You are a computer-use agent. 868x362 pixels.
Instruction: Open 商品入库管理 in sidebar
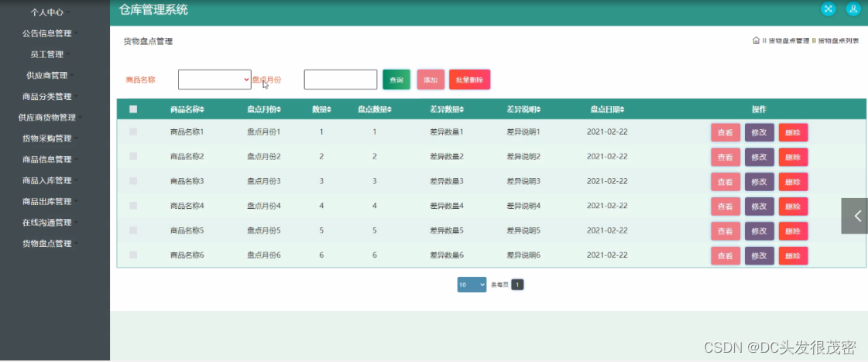(x=47, y=180)
